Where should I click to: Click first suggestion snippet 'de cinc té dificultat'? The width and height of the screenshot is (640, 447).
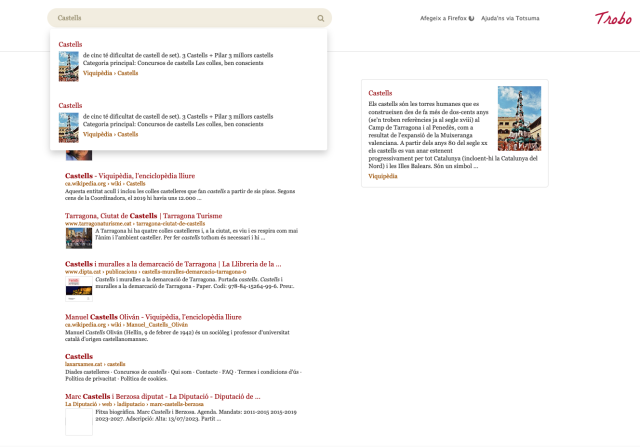(178, 59)
